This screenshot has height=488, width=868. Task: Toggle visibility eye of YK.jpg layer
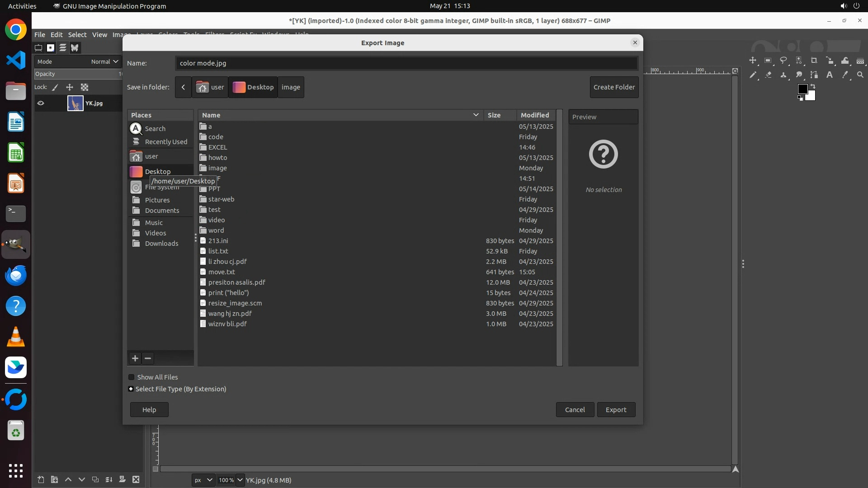click(x=41, y=103)
